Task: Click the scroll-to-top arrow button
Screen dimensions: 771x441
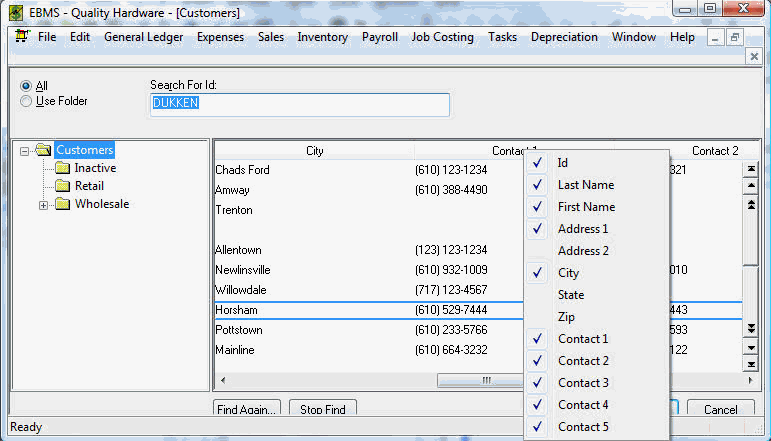Action: pos(751,169)
